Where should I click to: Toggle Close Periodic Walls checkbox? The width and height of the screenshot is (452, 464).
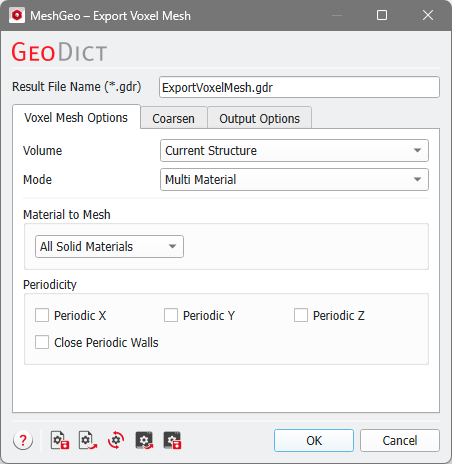(x=42, y=342)
